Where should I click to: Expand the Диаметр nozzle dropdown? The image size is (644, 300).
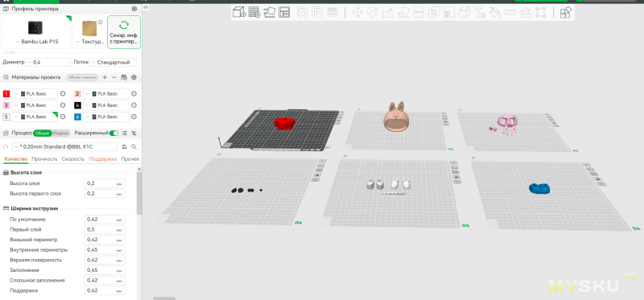pyautogui.click(x=47, y=63)
